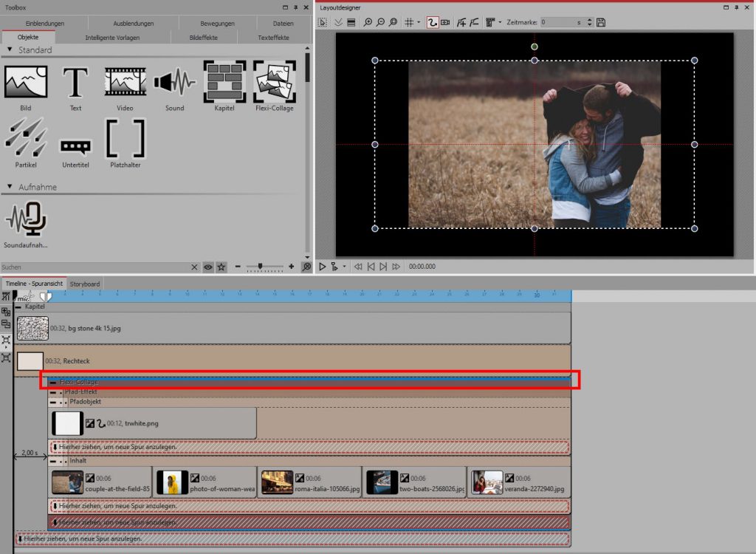Select the roma-italia-105066.jpg thumbnail in timeline
Screen dimensions: 756x554
tap(278, 482)
